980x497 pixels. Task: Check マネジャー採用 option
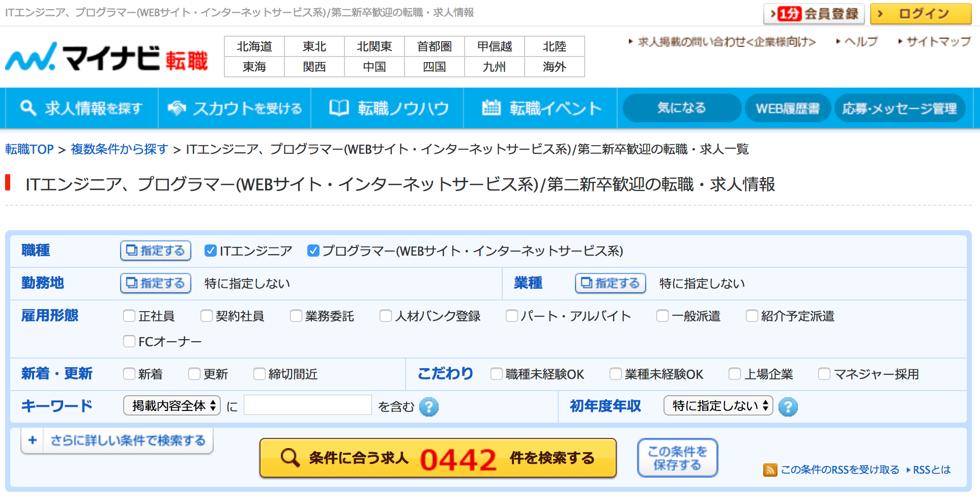pyautogui.click(x=824, y=374)
